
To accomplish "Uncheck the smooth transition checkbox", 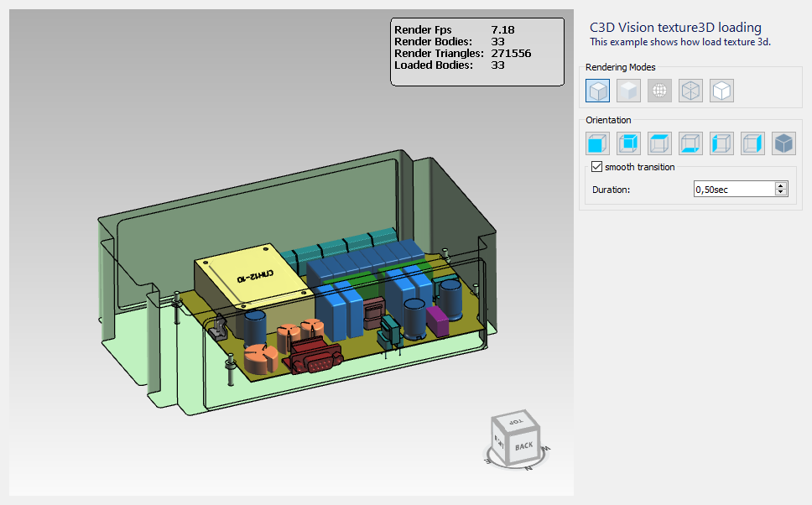I will [596, 167].
